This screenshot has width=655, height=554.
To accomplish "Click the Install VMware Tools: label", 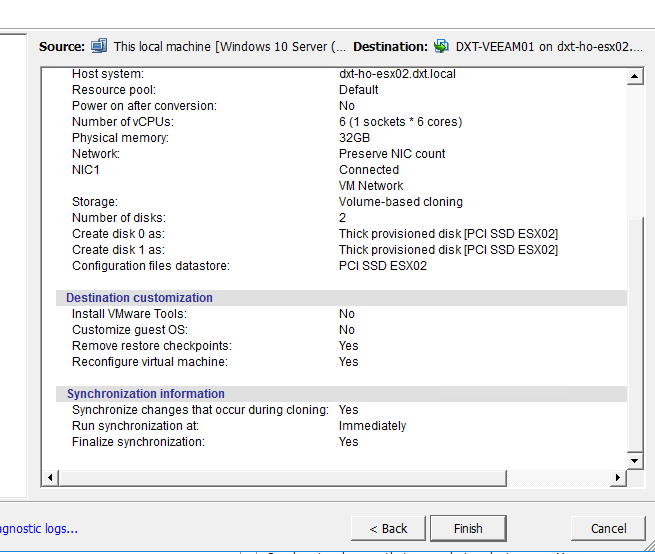I will point(129,314).
